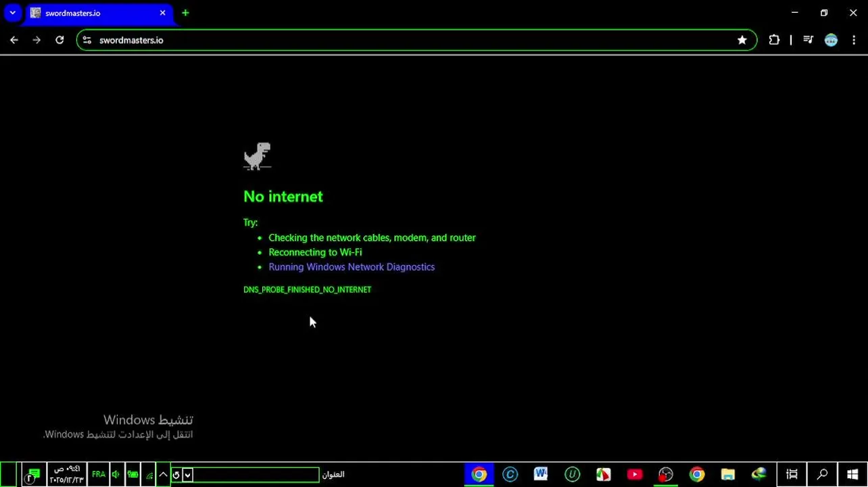The width and height of the screenshot is (868, 487).
Task: Select the DNS_PROBE_FINISHED_NO_INTERNET error text
Action: coord(307,289)
